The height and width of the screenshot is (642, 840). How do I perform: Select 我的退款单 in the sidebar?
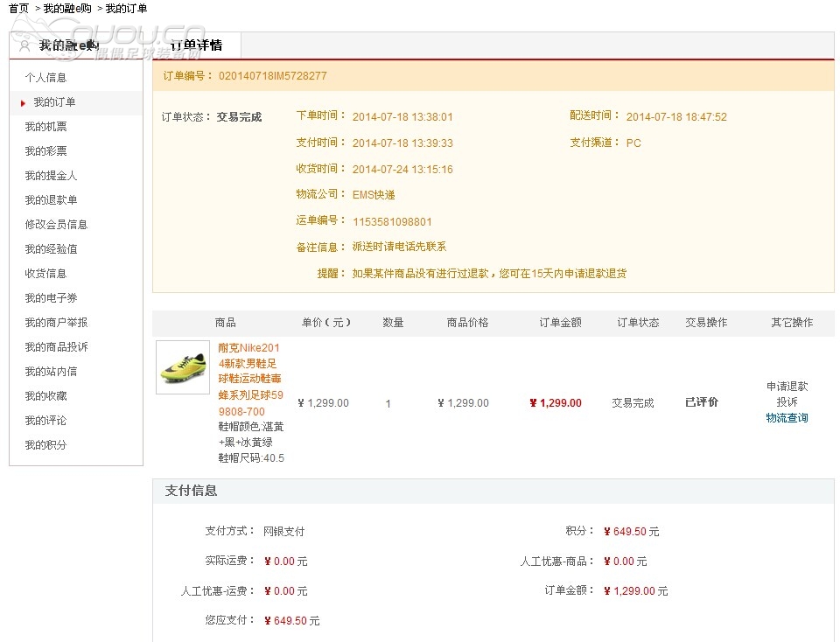[45, 199]
